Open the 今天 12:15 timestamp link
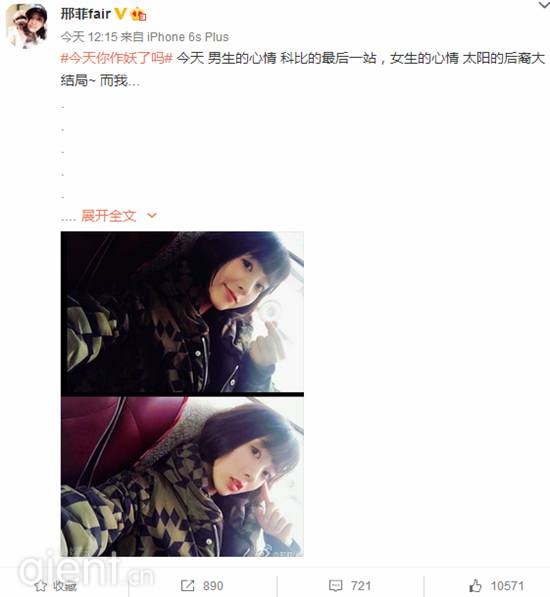 89,37
